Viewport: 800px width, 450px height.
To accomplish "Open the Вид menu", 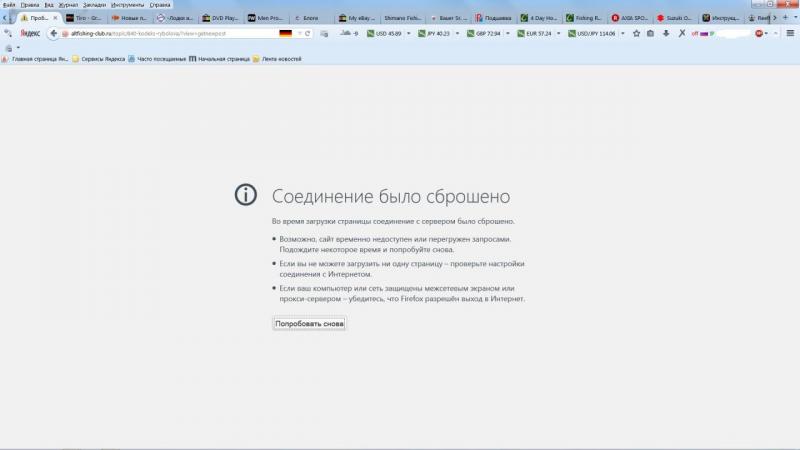I will tap(49, 5).
